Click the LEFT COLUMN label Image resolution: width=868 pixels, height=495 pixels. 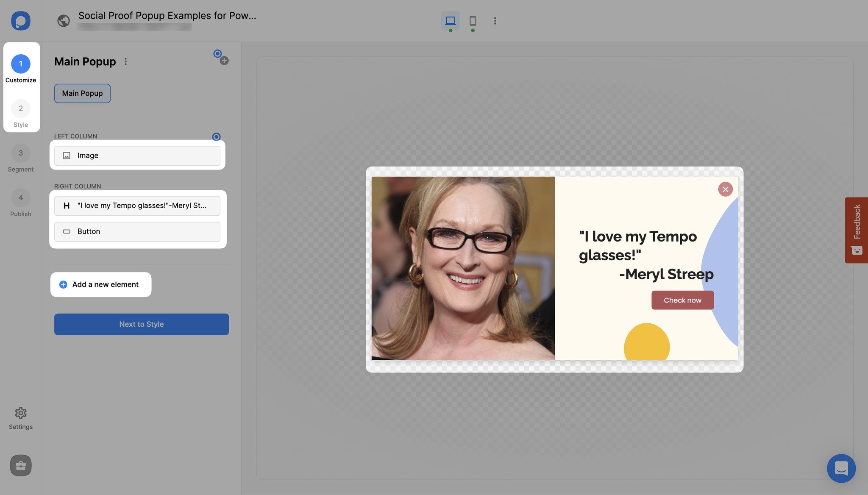pos(75,136)
